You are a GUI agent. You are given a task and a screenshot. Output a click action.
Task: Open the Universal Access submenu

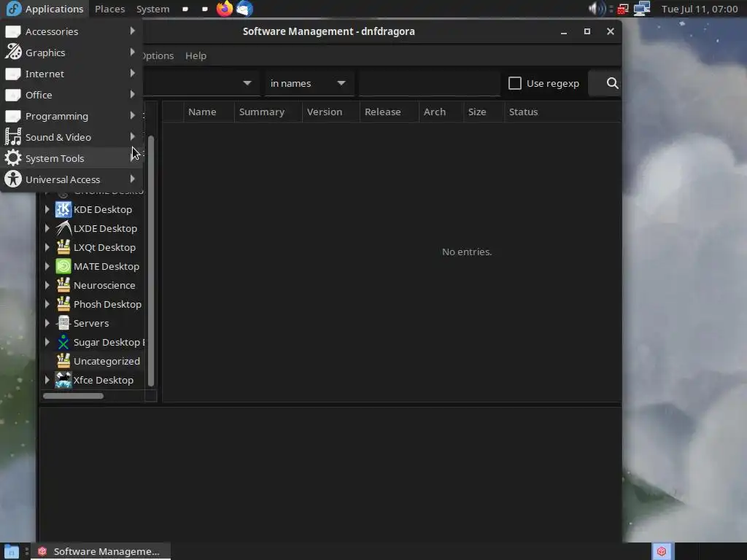71,179
